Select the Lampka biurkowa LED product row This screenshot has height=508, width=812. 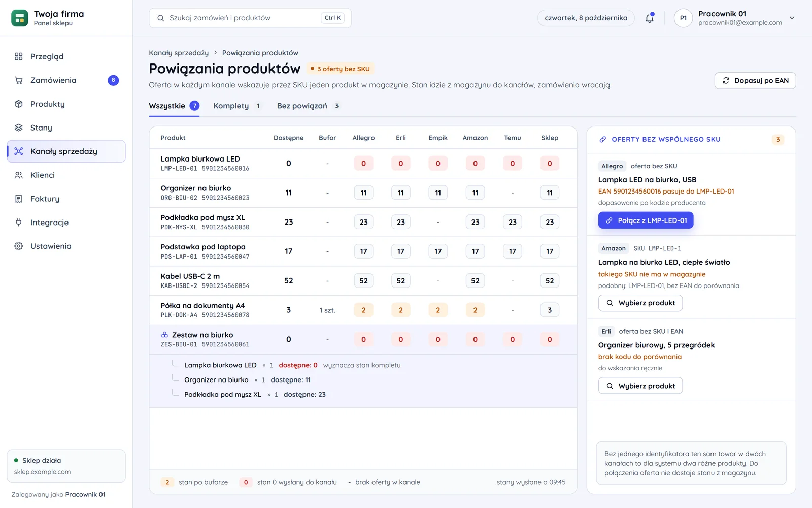coord(363,164)
